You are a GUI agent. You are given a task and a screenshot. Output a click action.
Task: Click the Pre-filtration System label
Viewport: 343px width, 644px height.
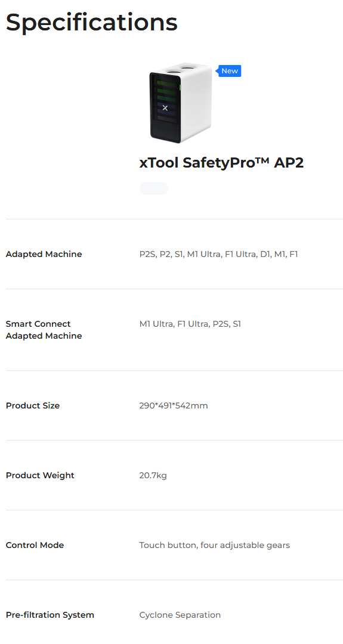point(50,615)
